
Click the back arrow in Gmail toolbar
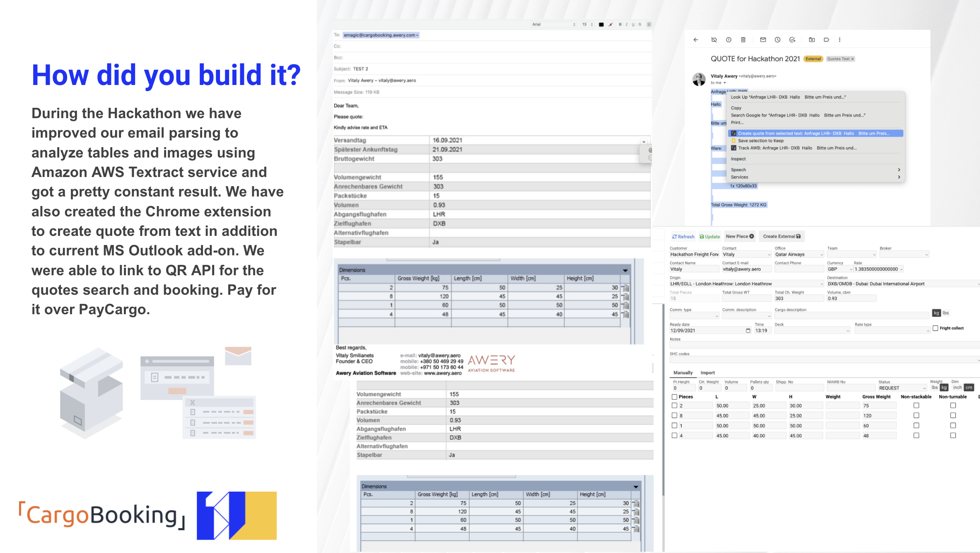696,40
